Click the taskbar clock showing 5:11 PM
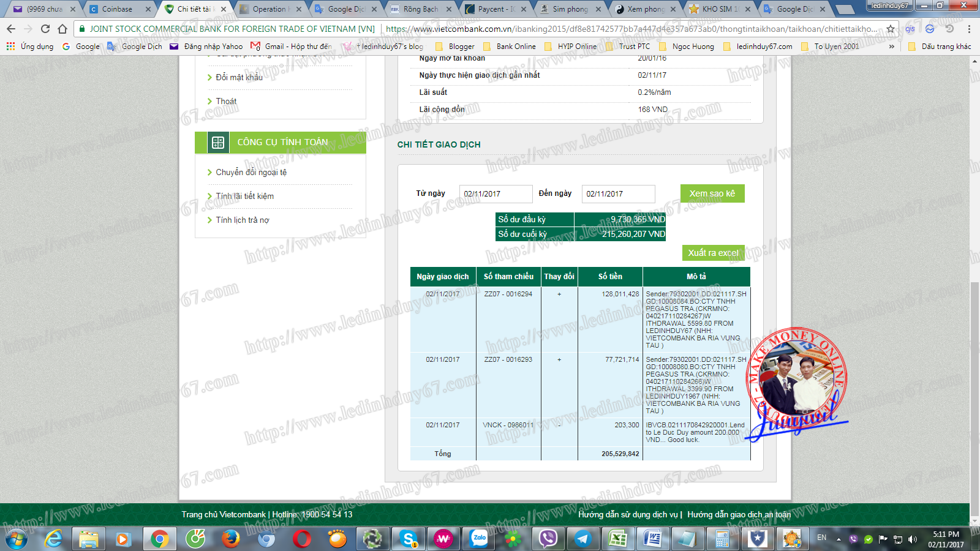 [945, 539]
